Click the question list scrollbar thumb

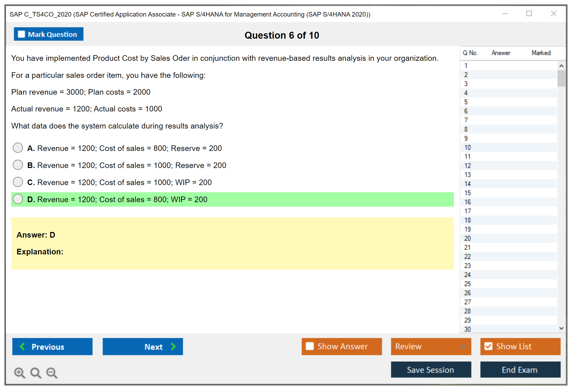coord(561,78)
